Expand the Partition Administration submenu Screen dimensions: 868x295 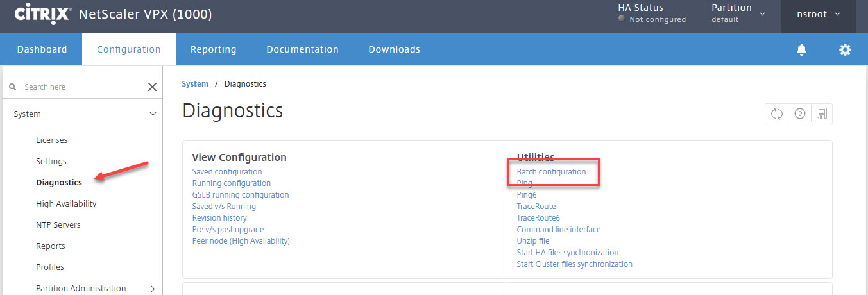click(153, 289)
